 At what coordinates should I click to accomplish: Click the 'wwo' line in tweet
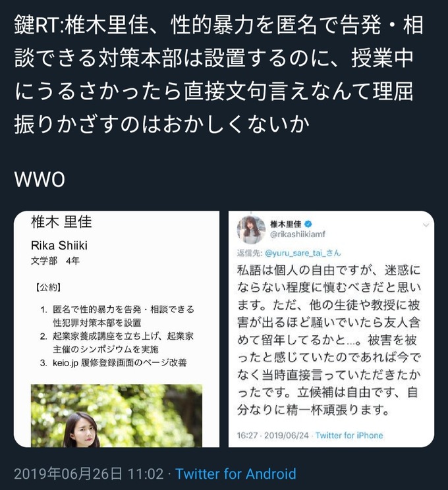pyautogui.click(x=40, y=179)
